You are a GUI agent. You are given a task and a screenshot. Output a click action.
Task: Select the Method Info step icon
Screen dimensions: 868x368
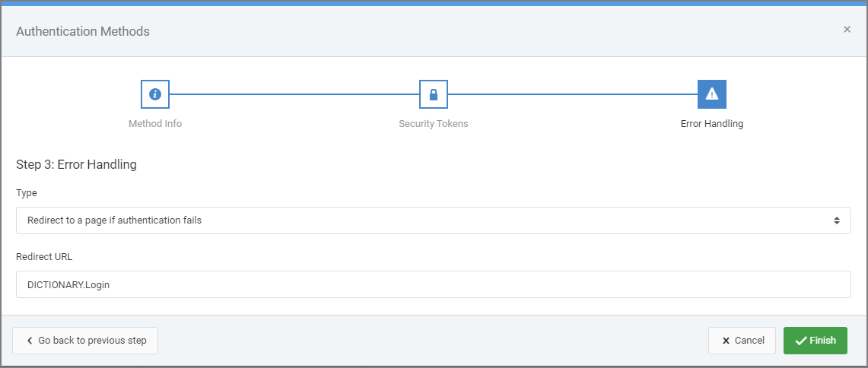tap(155, 94)
